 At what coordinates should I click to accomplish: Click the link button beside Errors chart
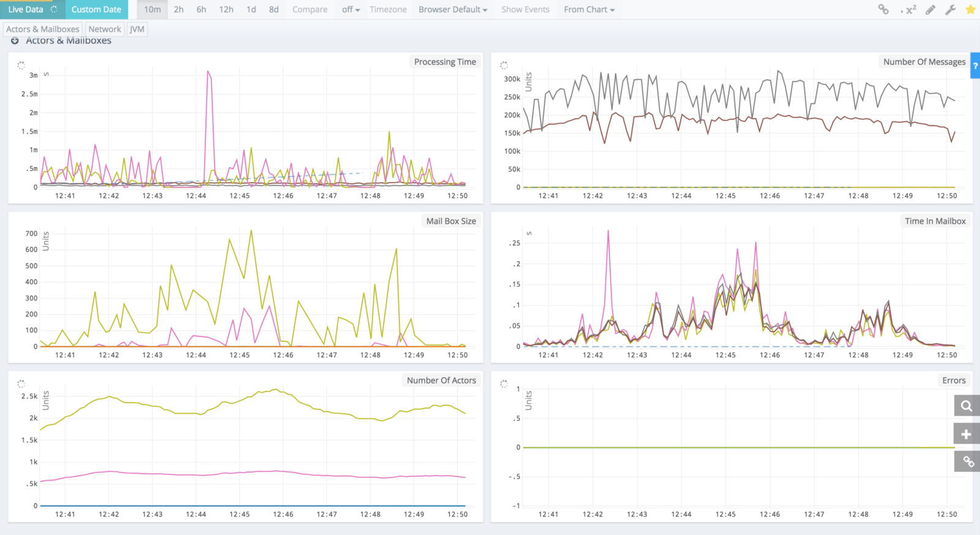pos(967,461)
